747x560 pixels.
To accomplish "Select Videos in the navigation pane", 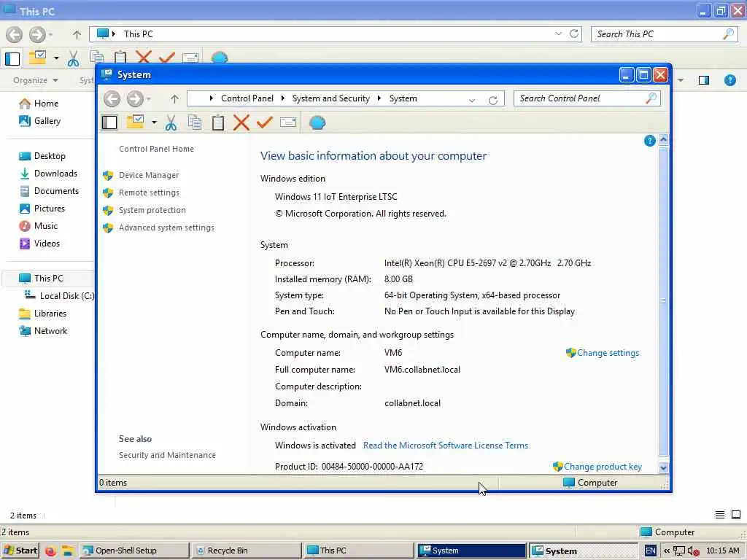I will tap(47, 244).
